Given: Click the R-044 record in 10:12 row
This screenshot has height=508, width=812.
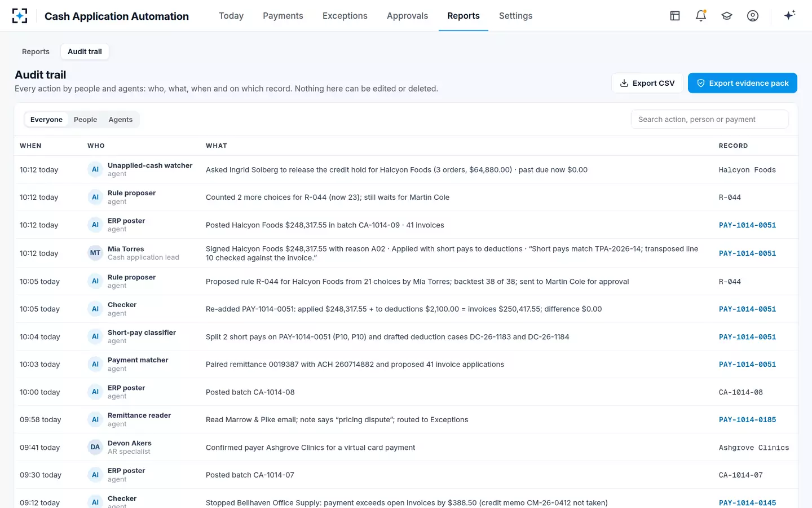Looking at the screenshot, I should click(x=730, y=198).
